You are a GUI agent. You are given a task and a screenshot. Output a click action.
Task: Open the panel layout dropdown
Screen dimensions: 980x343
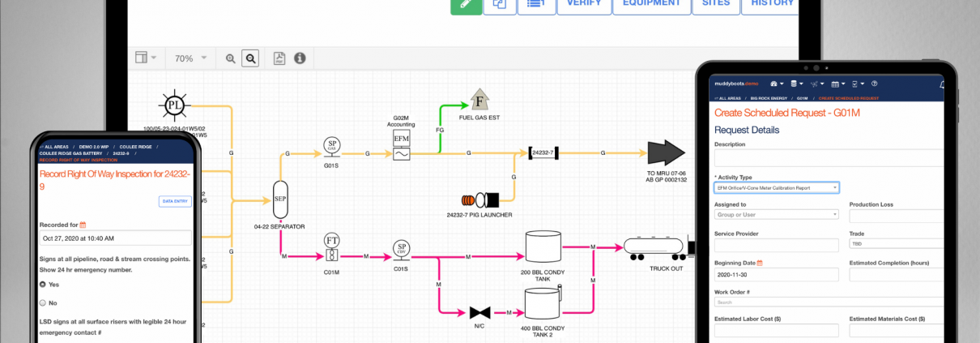(146, 58)
